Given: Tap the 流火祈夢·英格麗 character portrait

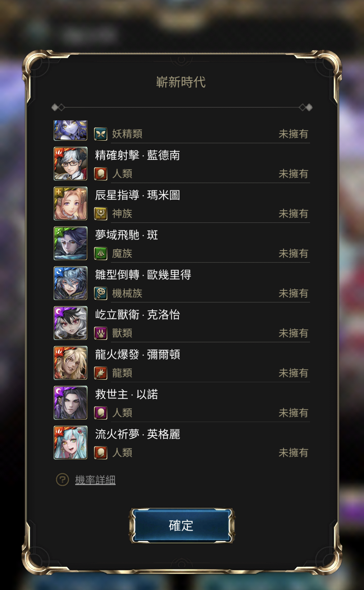Looking at the screenshot, I should [x=70, y=442].
